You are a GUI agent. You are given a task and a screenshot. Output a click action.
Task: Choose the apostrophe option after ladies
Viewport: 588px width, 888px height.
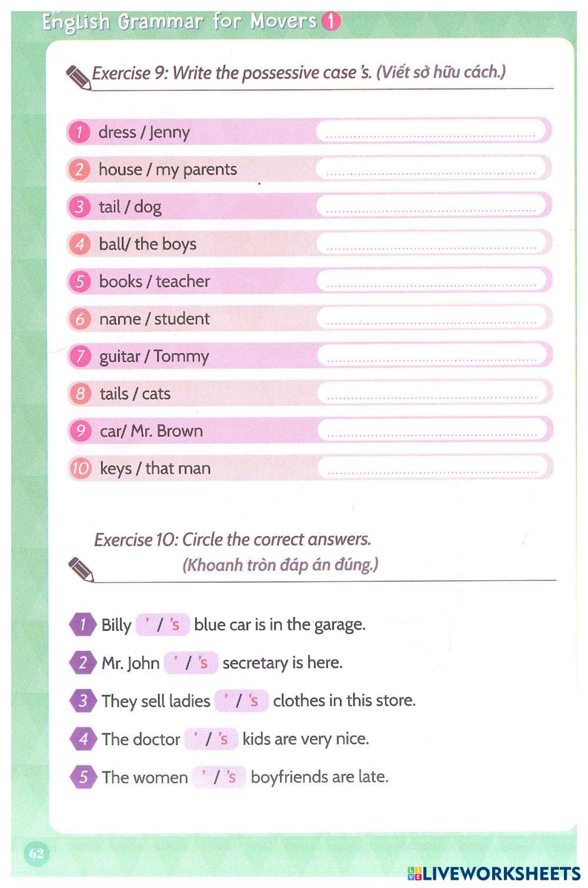226,700
